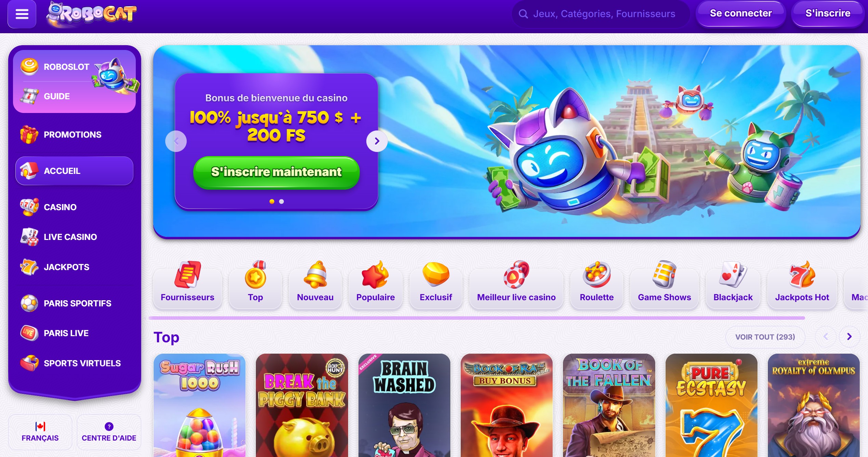Click the RoboCat logo
The height and width of the screenshot is (457, 868).
pyautogui.click(x=91, y=14)
